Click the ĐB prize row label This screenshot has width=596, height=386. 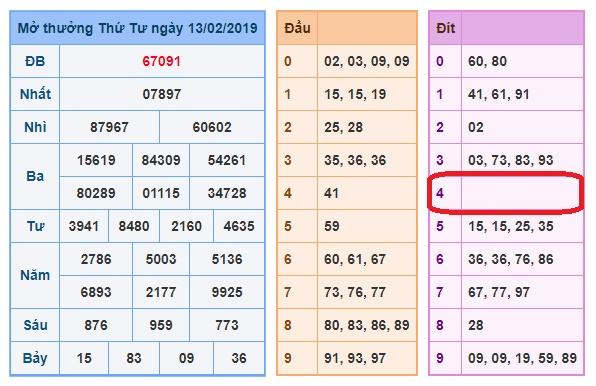point(35,61)
